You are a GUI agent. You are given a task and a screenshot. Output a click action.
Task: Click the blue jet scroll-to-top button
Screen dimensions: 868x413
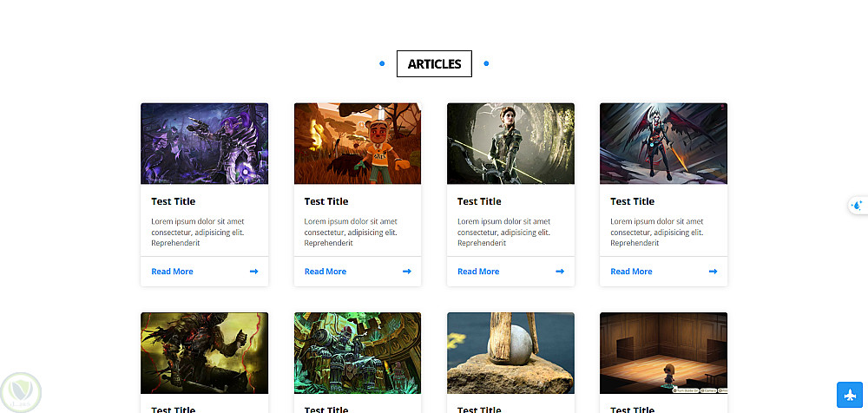[x=850, y=395]
